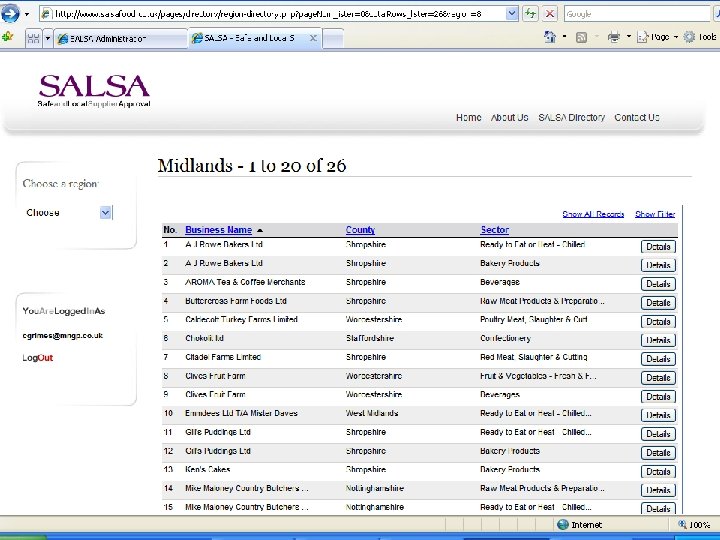
Task: Click the ascending sort arrow beside Business Name
Action: pyautogui.click(x=260, y=230)
